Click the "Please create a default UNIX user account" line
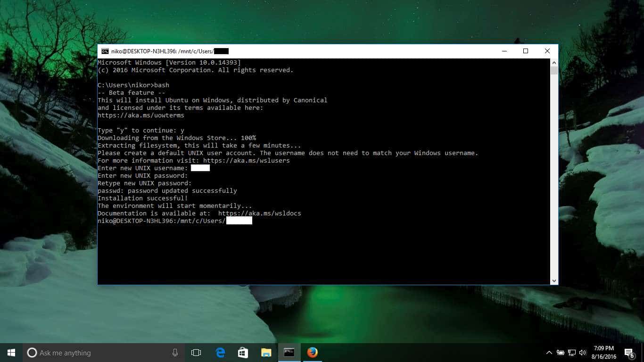This screenshot has width=644, height=362. (x=288, y=153)
